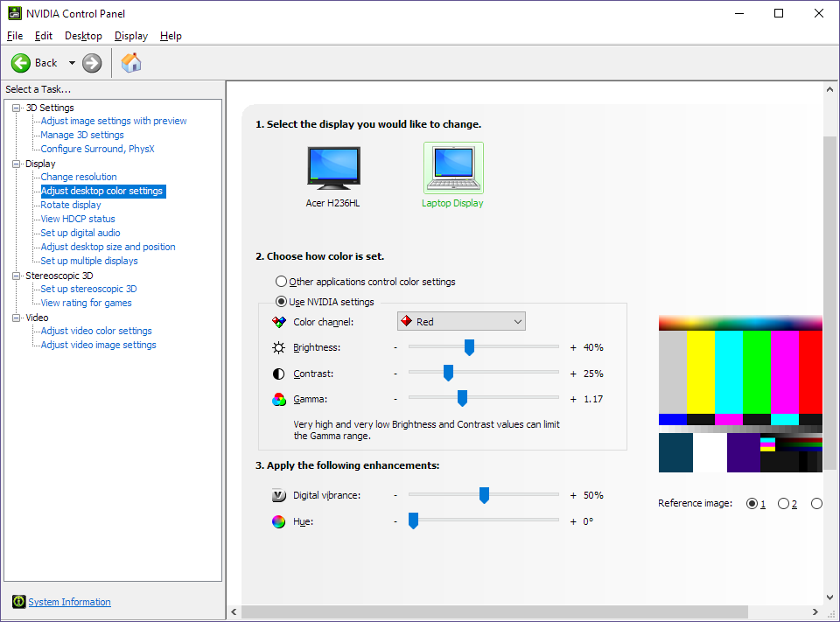The image size is (840, 622).
Task: Go to Set up digital audio
Action: click(x=80, y=233)
